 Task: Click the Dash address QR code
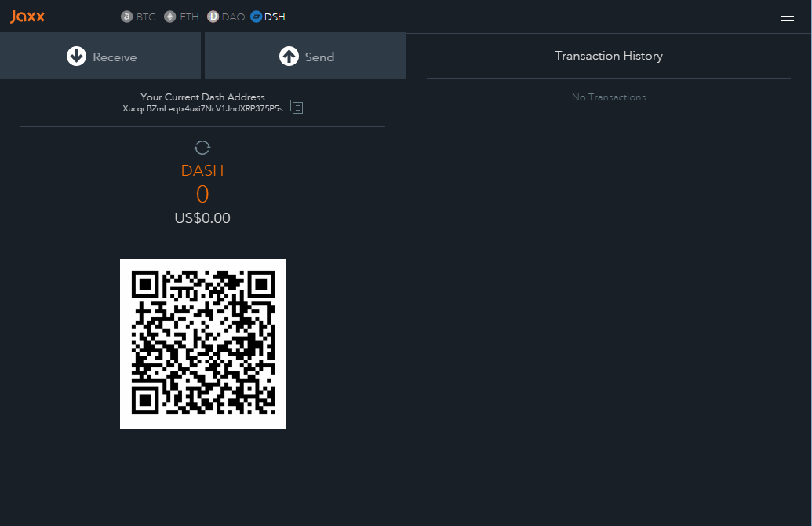[203, 344]
